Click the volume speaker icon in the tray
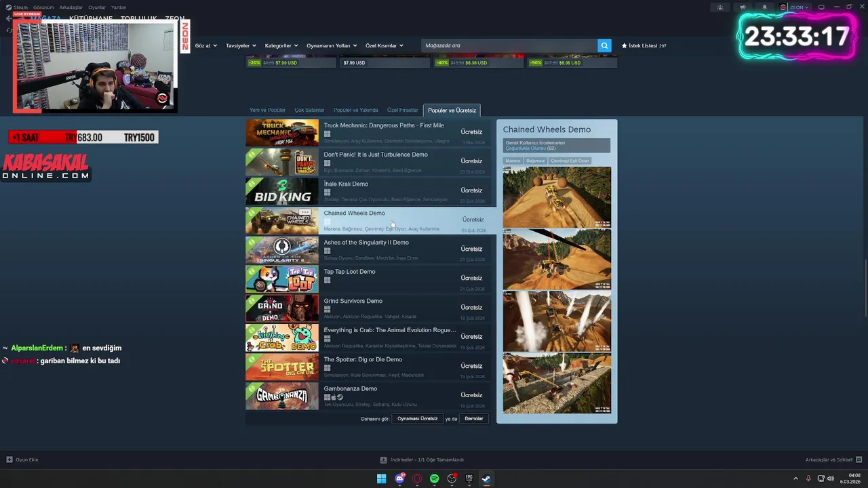The width and height of the screenshot is (868, 488). [830, 479]
